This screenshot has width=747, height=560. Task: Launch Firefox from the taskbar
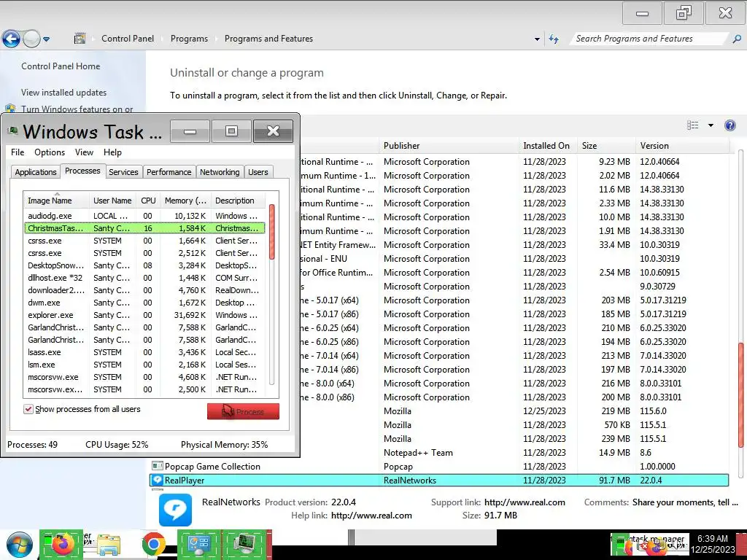tap(61, 545)
